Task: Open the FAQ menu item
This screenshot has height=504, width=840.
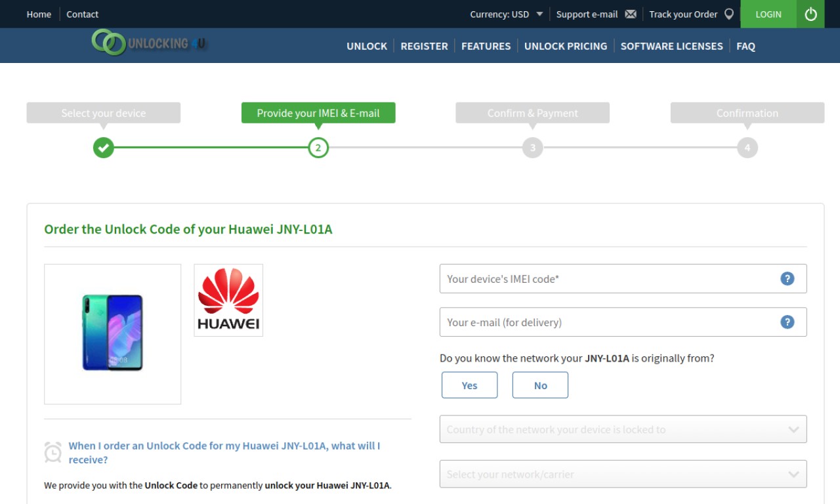Action: [x=745, y=46]
